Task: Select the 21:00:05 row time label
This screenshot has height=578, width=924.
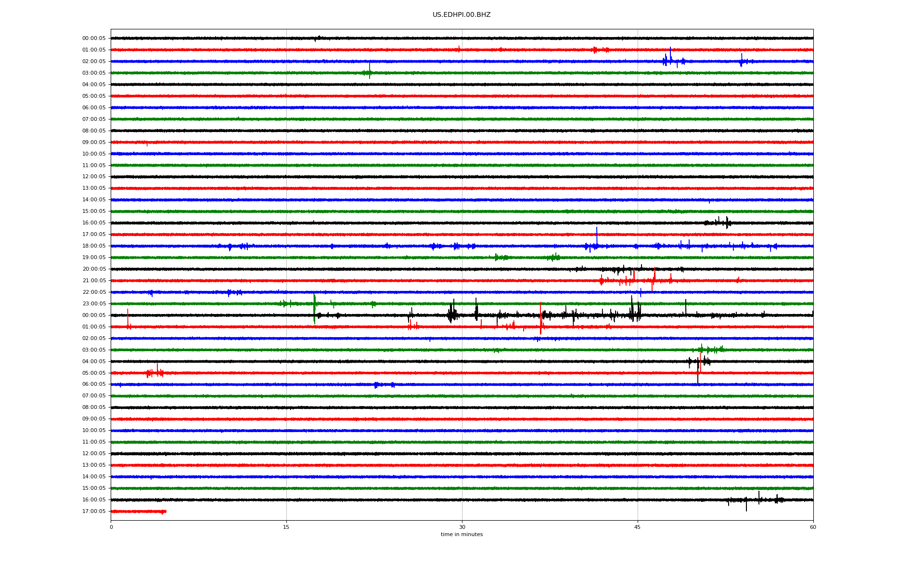Action: (94, 281)
